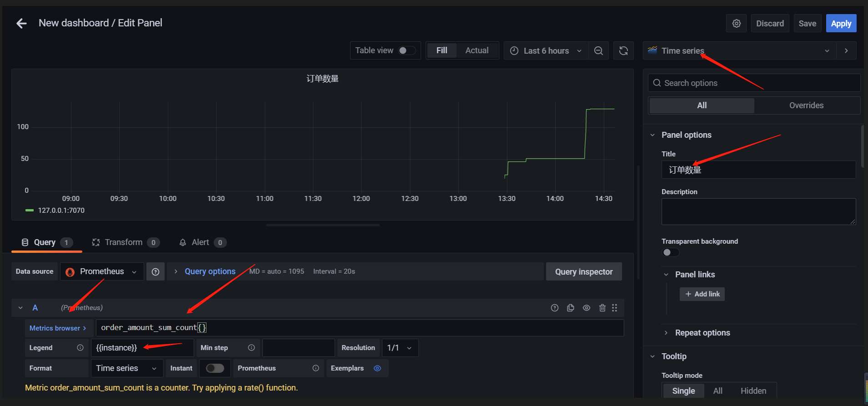Click the Time series visualization icon

[652, 50]
